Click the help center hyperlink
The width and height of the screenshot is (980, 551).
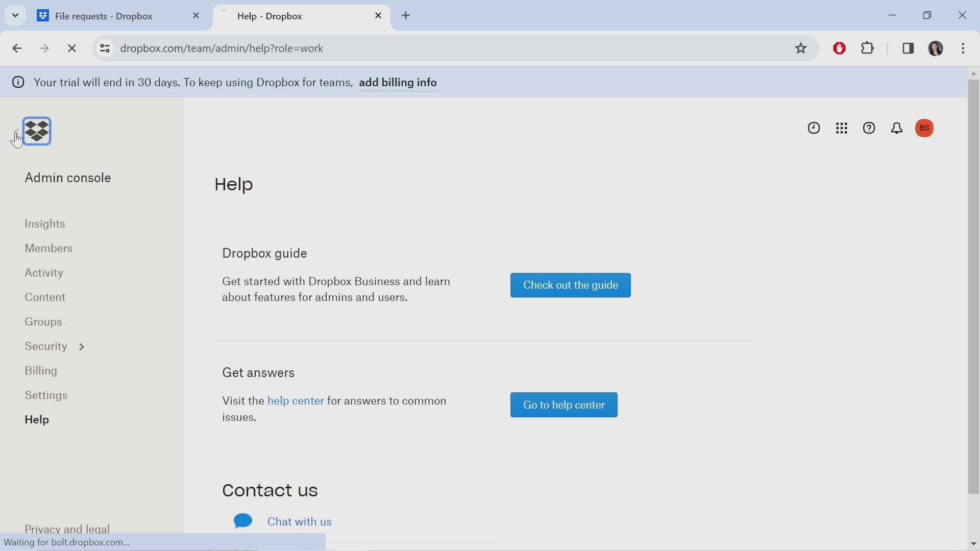pos(295,401)
